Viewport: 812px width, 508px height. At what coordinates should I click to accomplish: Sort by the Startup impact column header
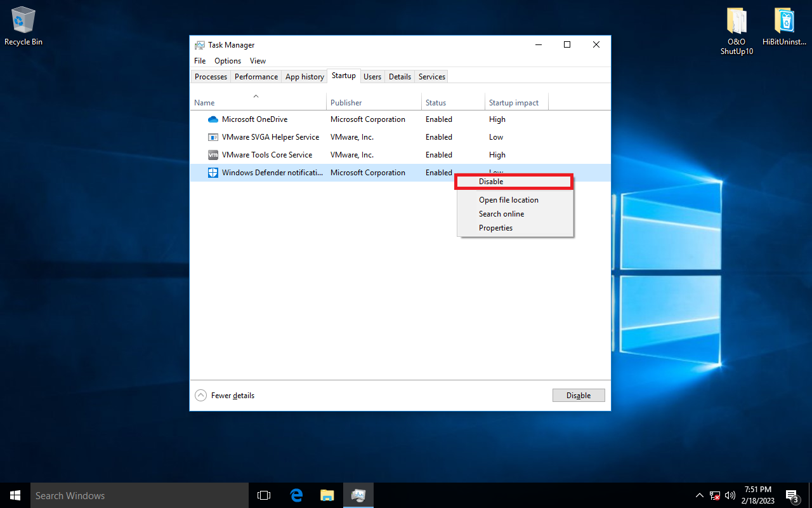pos(516,102)
